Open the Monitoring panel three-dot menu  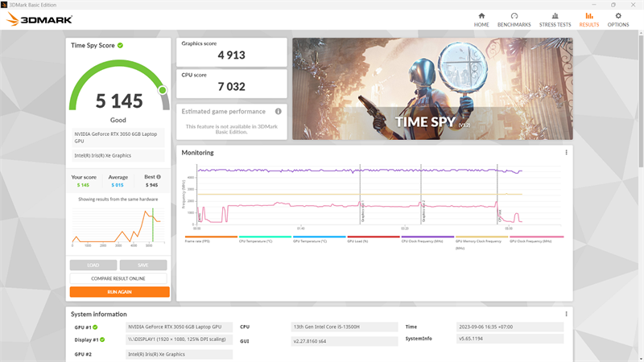pos(567,152)
